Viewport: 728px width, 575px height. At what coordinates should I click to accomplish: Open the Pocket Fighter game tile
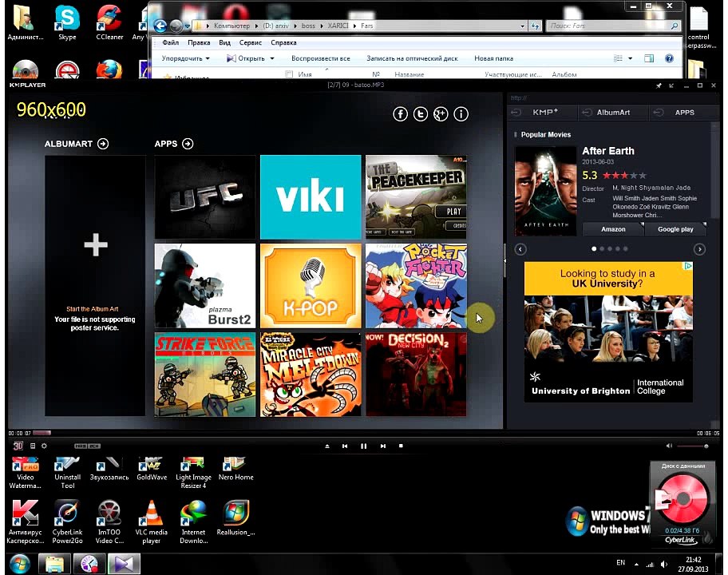(416, 286)
